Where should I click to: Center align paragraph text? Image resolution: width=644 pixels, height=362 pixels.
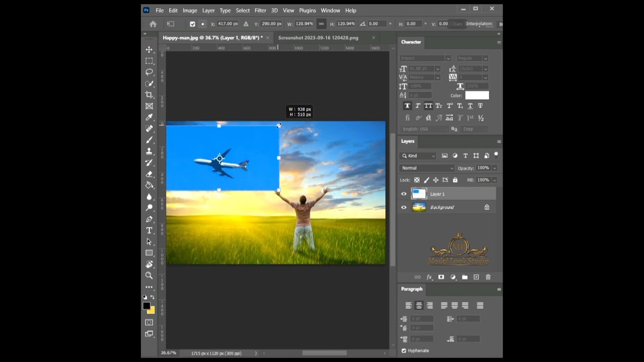(419, 305)
